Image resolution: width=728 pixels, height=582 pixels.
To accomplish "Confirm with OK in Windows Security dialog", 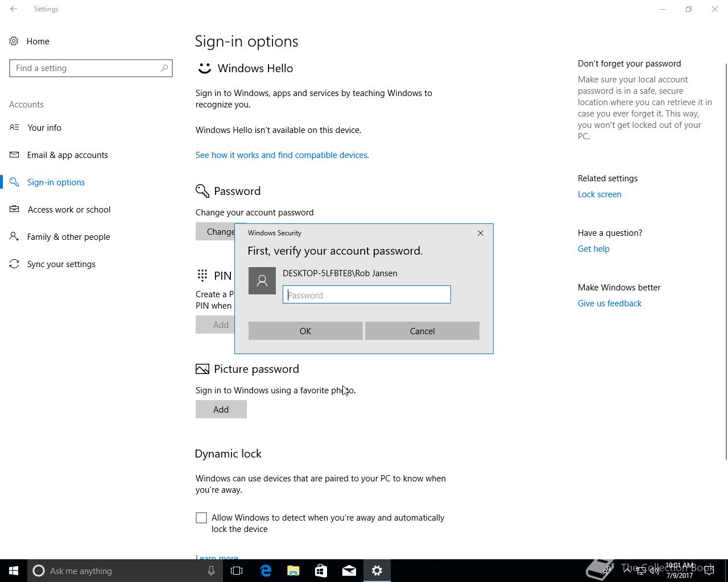I will pyautogui.click(x=305, y=331).
